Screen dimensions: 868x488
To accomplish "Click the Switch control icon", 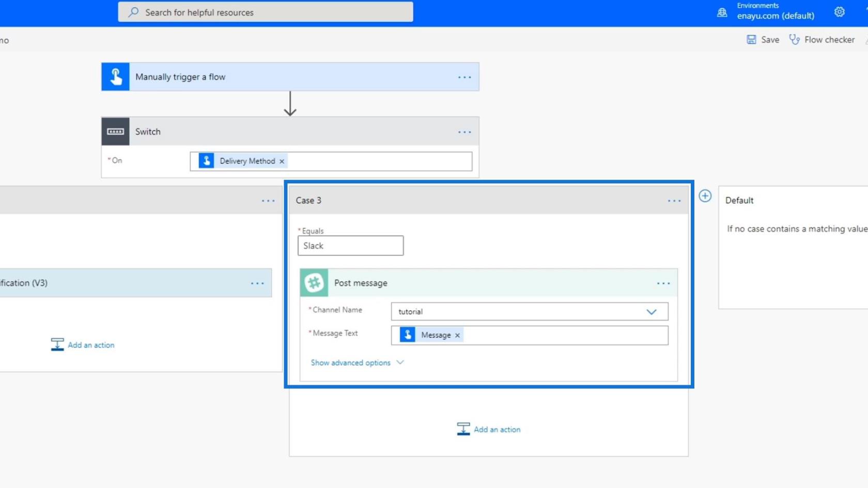I will tap(115, 132).
